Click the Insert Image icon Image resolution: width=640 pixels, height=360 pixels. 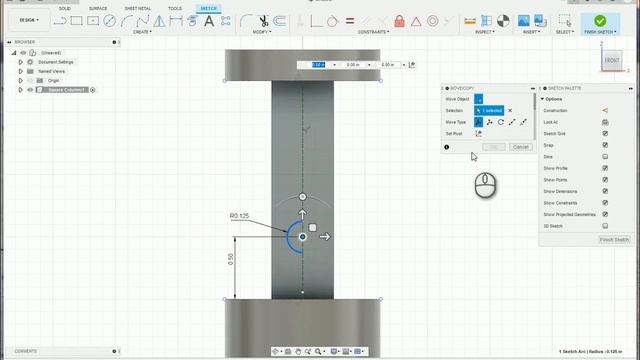523,21
